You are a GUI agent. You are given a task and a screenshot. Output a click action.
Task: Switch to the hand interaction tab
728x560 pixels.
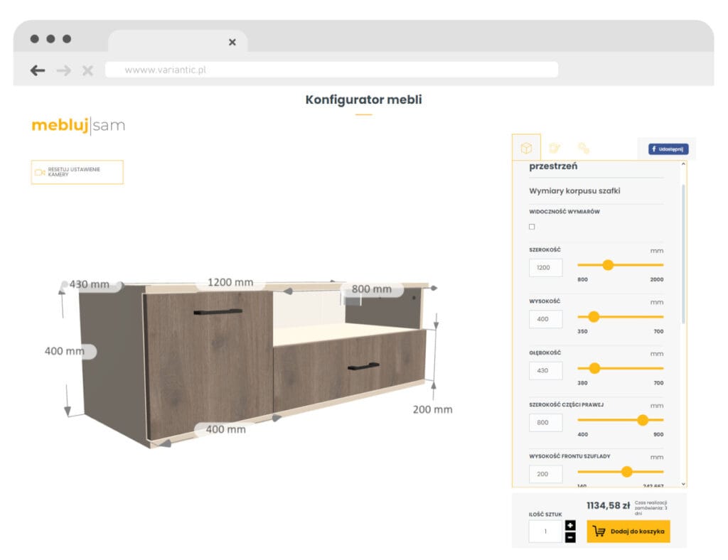pos(555,148)
